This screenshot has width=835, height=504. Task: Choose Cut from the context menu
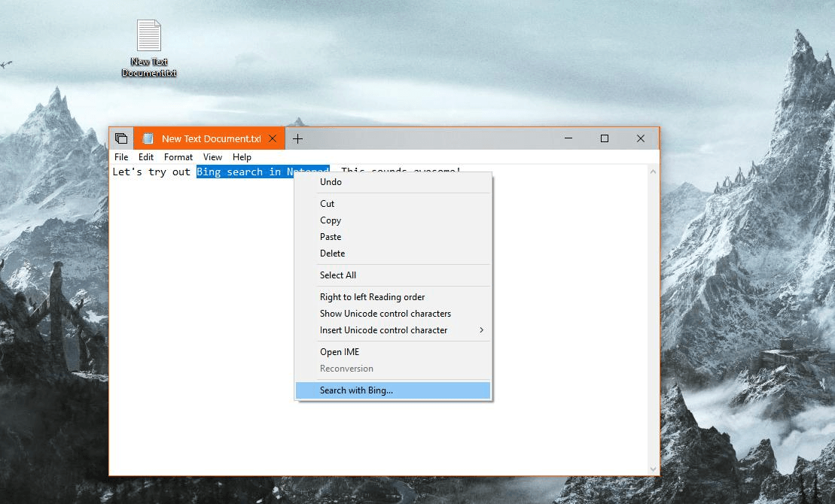[393, 204]
